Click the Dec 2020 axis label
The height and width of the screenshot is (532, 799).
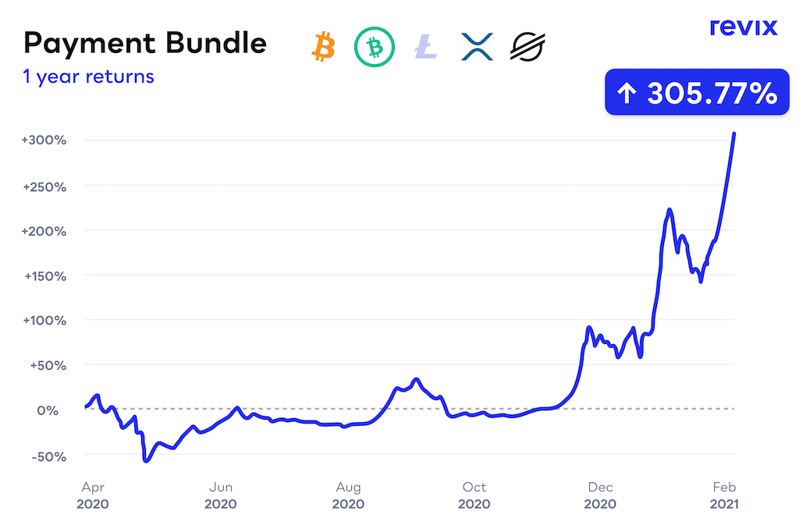click(x=601, y=495)
